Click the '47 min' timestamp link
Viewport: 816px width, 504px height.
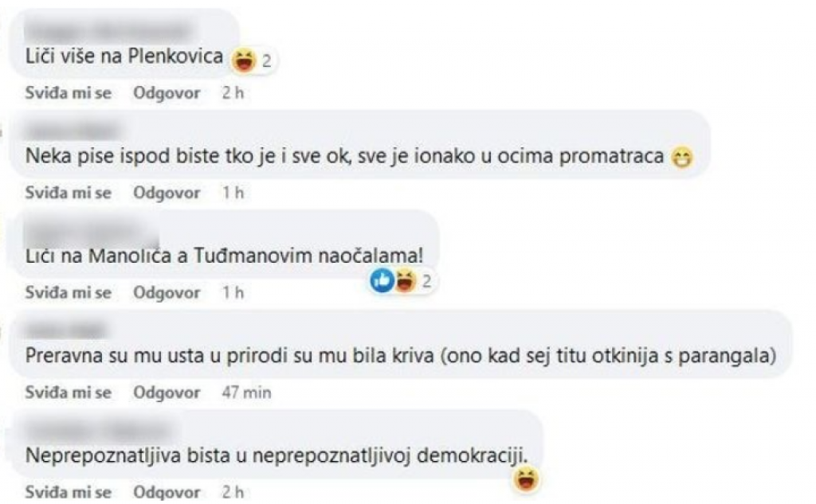(246, 392)
